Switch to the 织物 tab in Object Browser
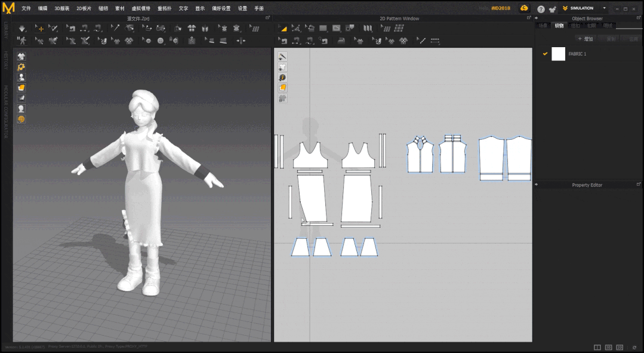 pyautogui.click(x=559, y=26)
